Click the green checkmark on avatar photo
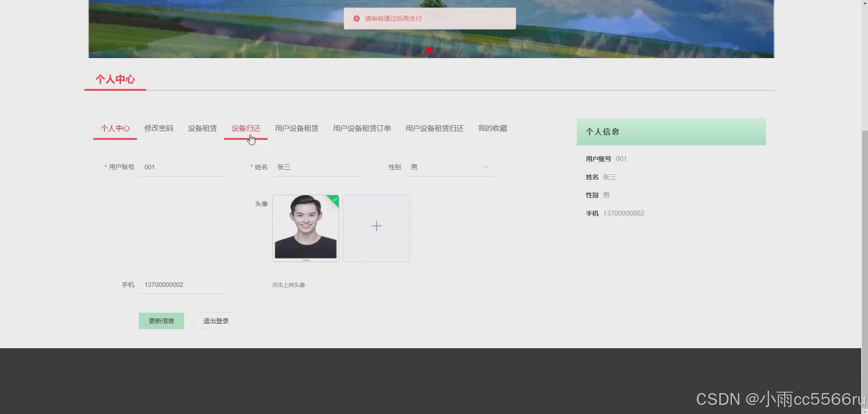The width and height of the screenshot is (868, 414). (334, 200)
